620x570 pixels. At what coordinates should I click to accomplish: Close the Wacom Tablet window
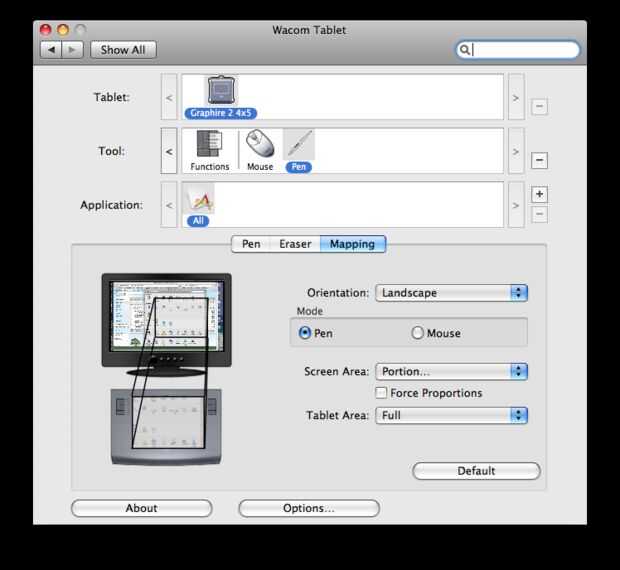click(x=46, y=30)
